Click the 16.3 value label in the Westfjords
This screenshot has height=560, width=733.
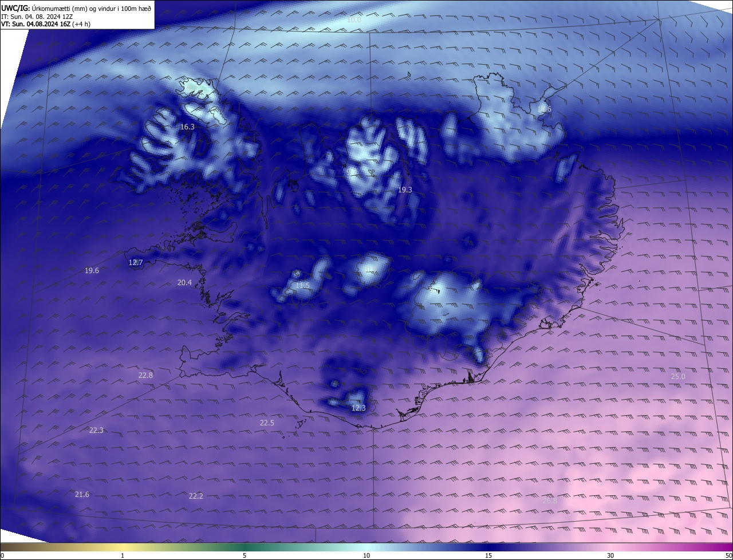pos(187,127)
